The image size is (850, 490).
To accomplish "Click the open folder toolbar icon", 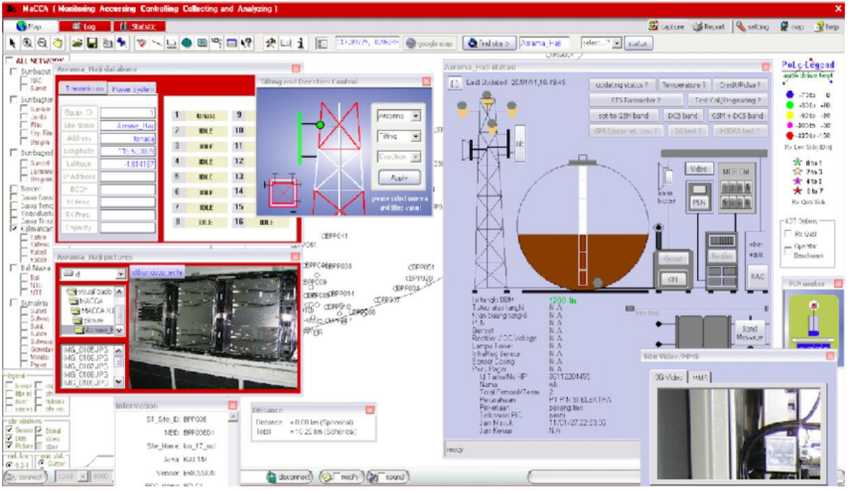I will 76,44.
